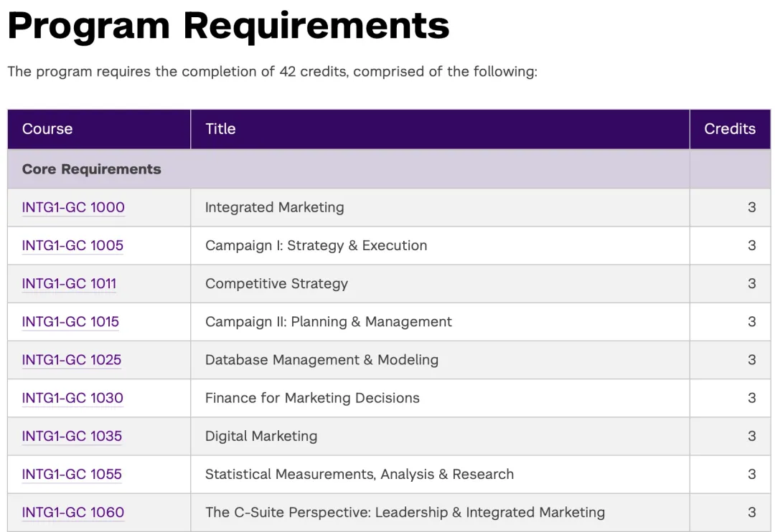Click the Program Requirements page heading

(228, 26)
